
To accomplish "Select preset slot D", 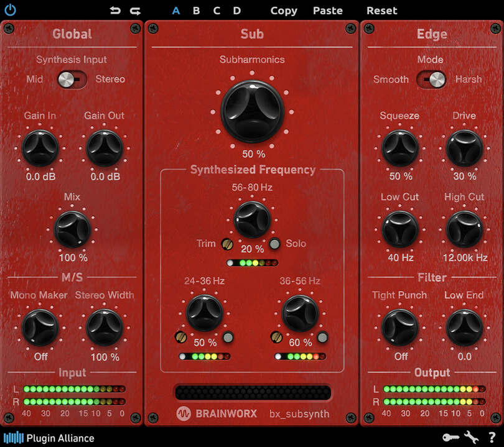I will 236,11.
